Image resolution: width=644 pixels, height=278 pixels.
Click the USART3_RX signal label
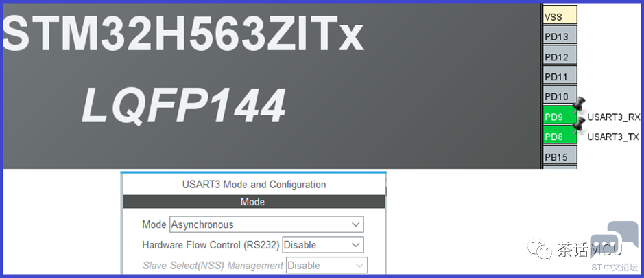coord(614,117)
